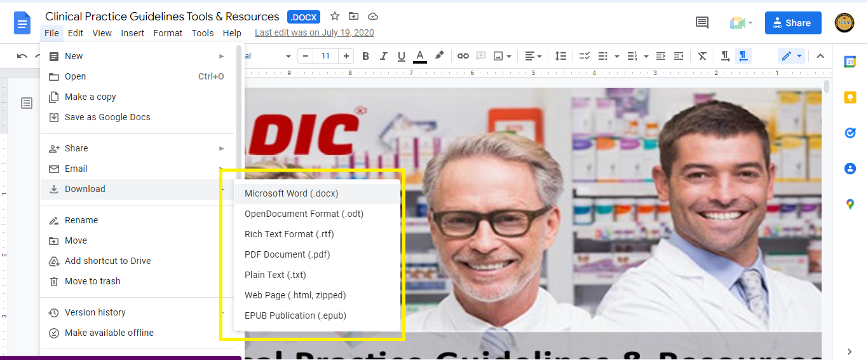Open Google Maps in side panel
The width and height of the screenshot is (868, 360).
pos(850,204)
